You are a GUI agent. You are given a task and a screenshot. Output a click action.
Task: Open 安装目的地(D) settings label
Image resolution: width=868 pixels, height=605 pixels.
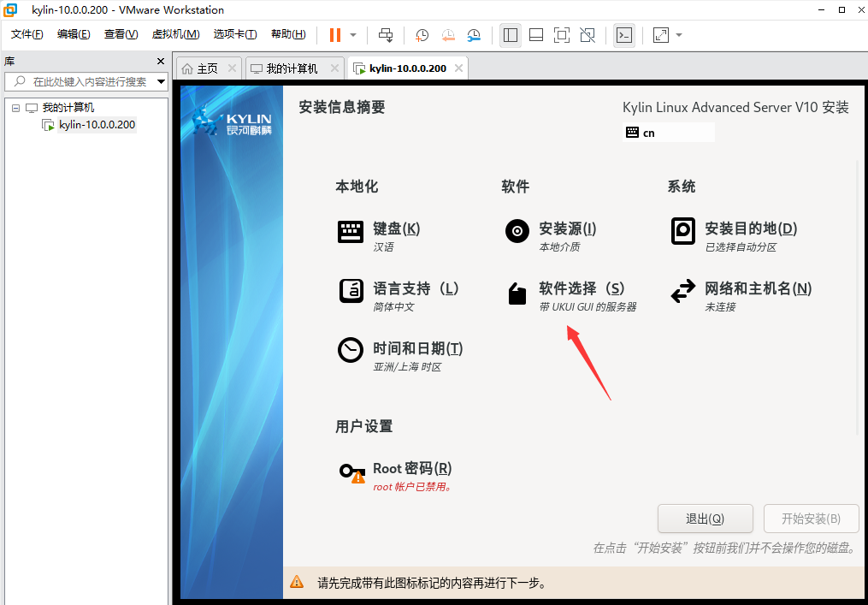tap(751, 228)
